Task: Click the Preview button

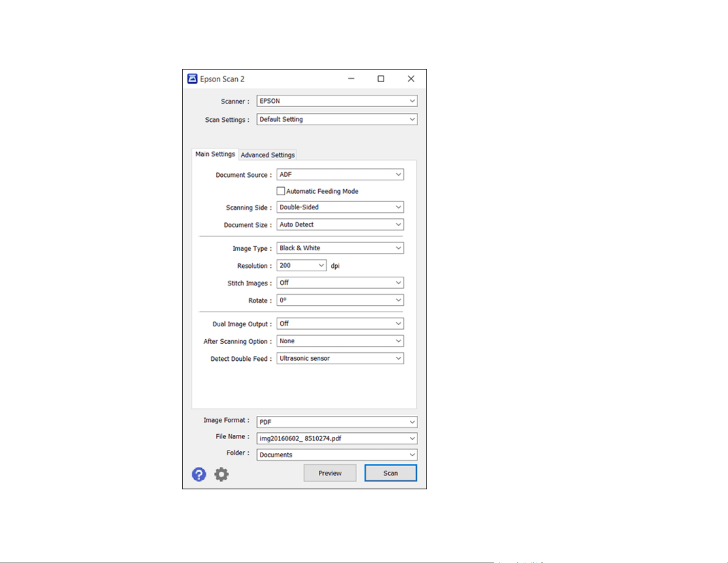Action: click(330, 473)
